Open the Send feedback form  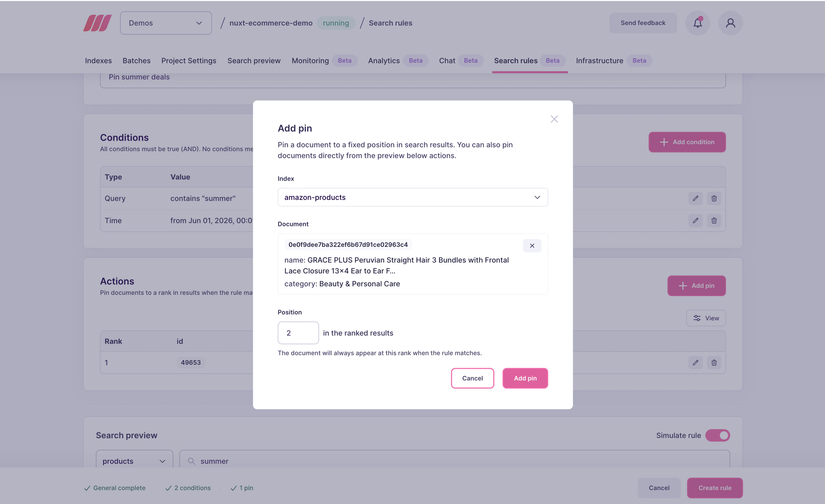coord(643,23)
